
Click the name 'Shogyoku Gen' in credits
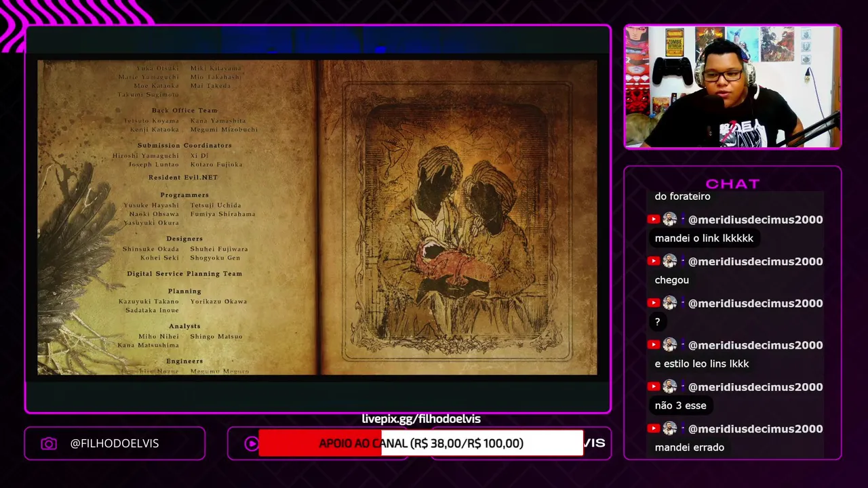tap(215, 258)
